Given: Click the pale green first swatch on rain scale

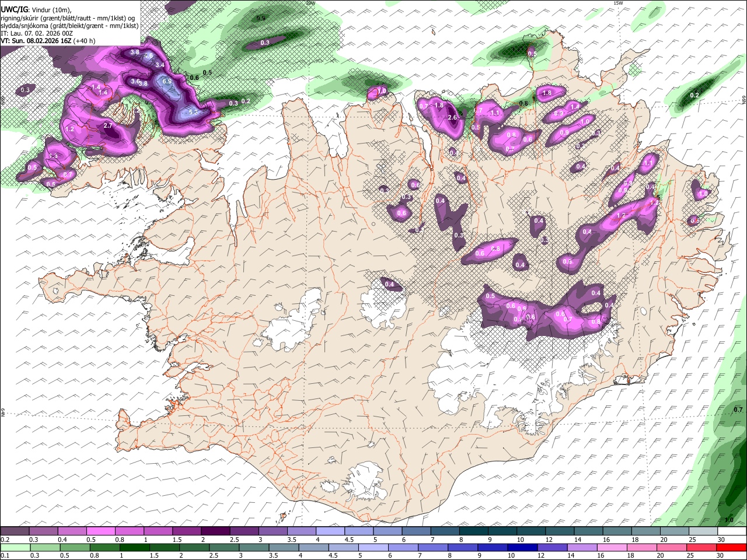Looking at the screenshot, I should pos(15,547).
